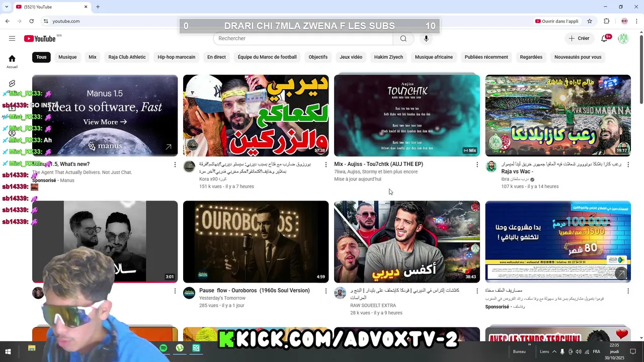Select the Tous filter chip
The width and height of the screenshot is (644, 362).
coord(41,57)
